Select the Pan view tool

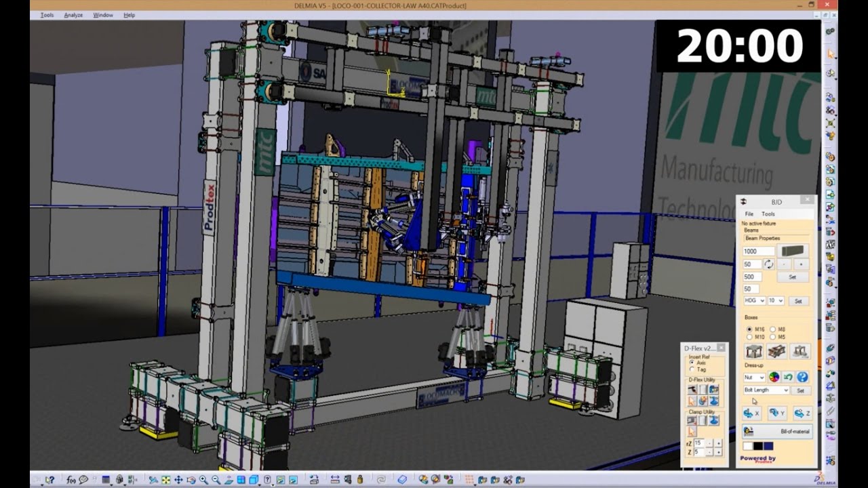(178, 480)
